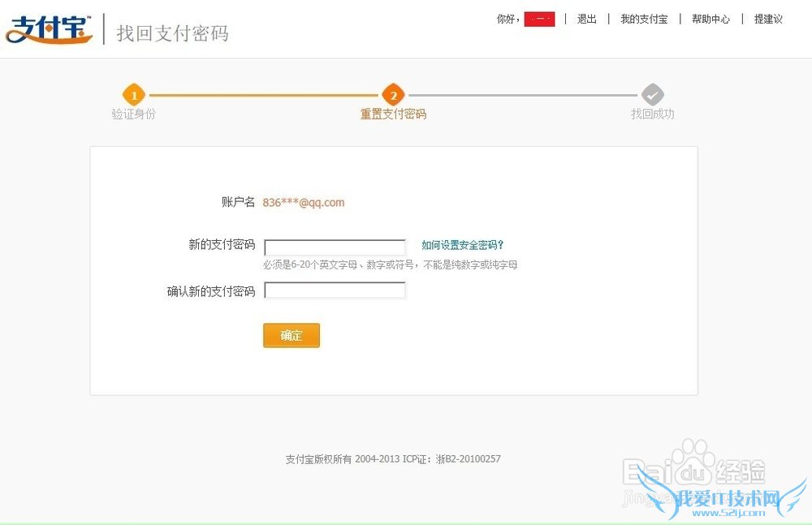Click the 新的支付密码 field label

click(x=222, y=244)
